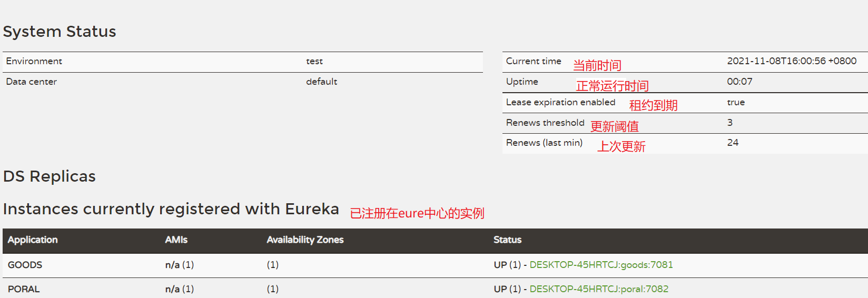Click the red 已注册在eure中心的实例 annotation

tap(417, 213)
